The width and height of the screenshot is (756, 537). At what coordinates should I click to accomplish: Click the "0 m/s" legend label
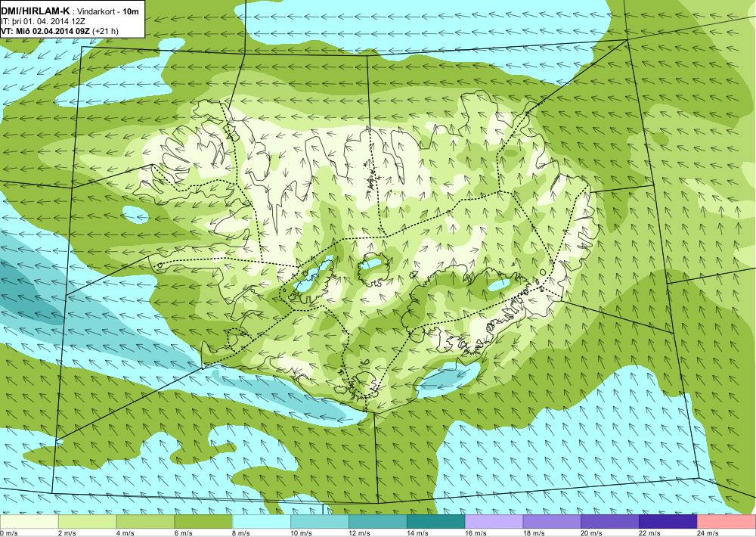pos(8,533)
